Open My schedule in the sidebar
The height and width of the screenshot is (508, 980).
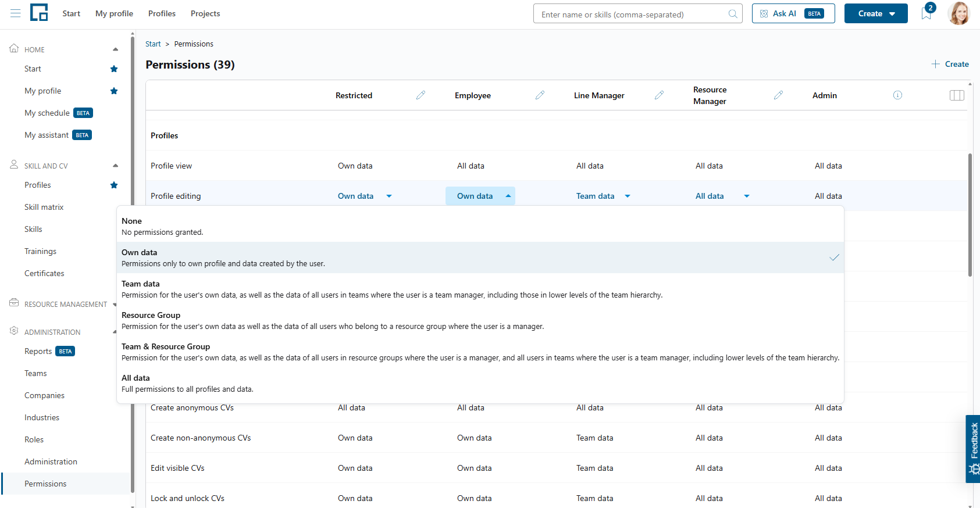[47, 113]
